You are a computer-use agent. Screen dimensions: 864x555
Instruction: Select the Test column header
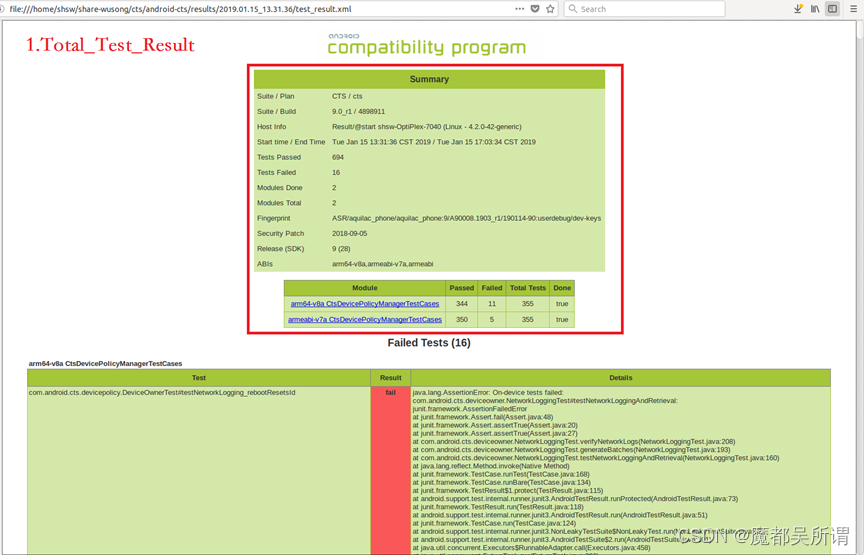coord(199,378)
